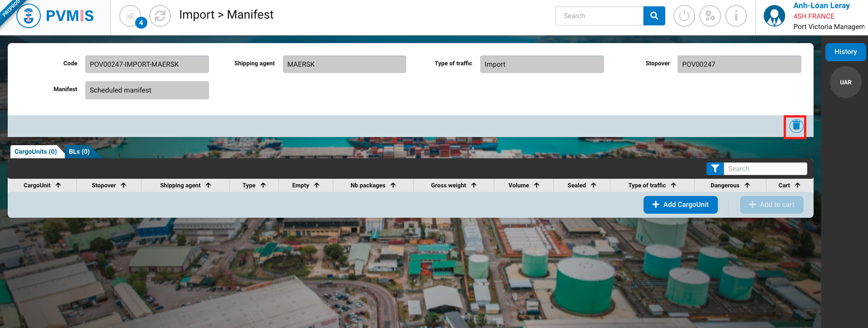
Task: Click the blue filter funnel icon
Action: coord(715,169)
